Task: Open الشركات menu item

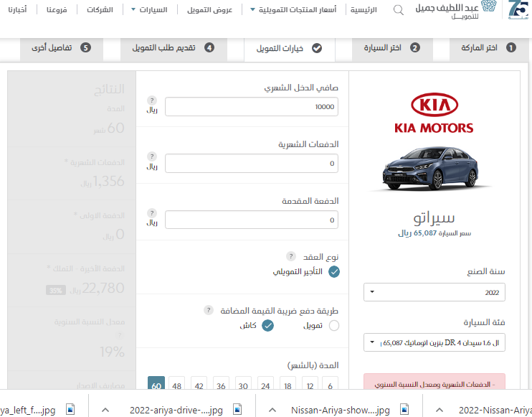Action: click(x=100, y=9)
